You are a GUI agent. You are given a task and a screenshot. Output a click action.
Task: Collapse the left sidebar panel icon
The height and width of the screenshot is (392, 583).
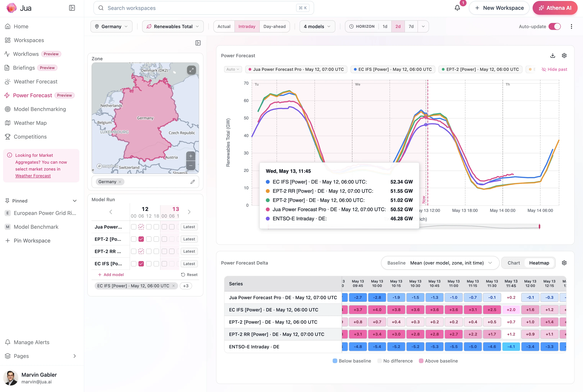[x=72, y=8]
